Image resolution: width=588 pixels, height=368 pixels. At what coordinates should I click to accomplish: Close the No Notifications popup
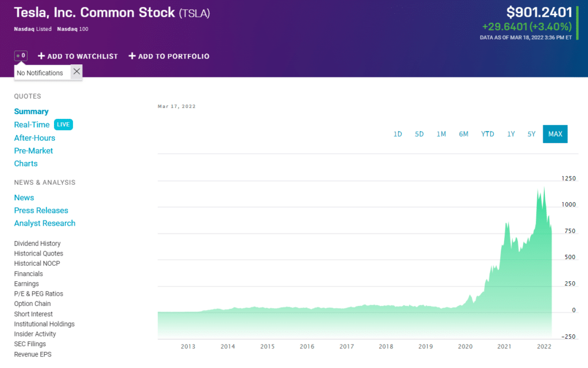point(76,72)
